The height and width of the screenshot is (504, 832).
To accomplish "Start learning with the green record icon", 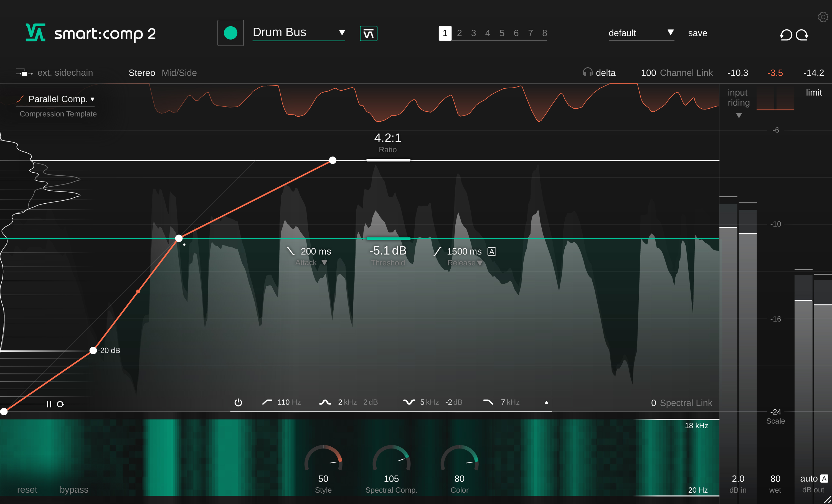I will point(231,32).
